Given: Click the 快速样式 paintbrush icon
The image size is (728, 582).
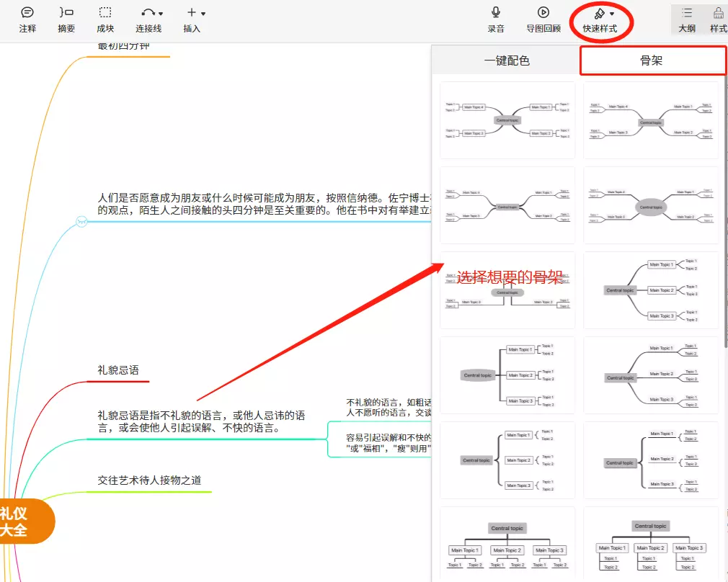Looking at the screenshot, I should pos(599,13).
